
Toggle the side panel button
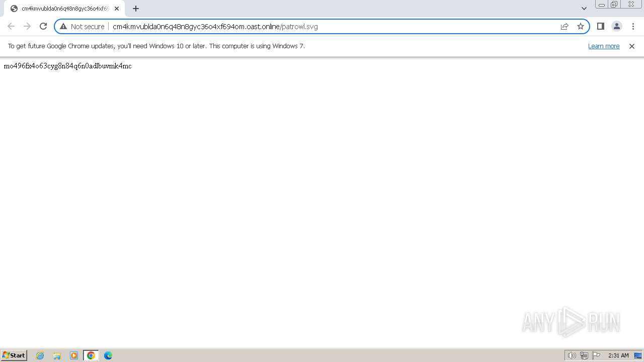click(600, 26)
